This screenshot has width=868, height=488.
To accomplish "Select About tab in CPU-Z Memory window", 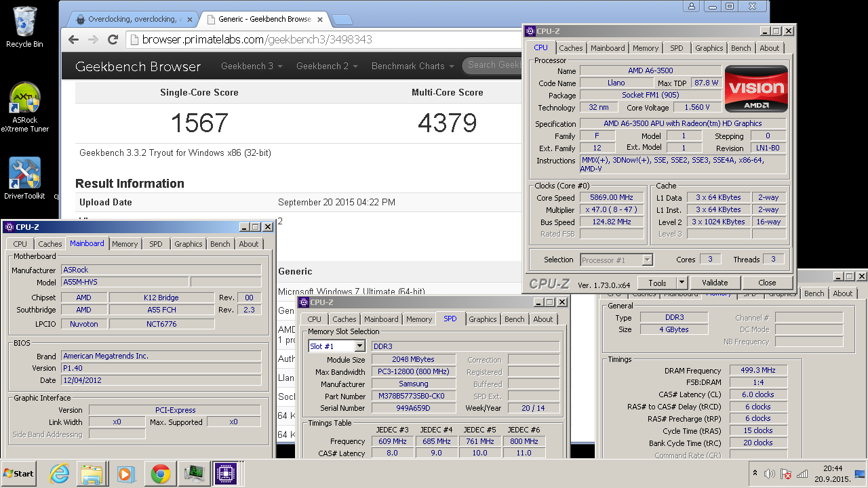I will point(843,293).
